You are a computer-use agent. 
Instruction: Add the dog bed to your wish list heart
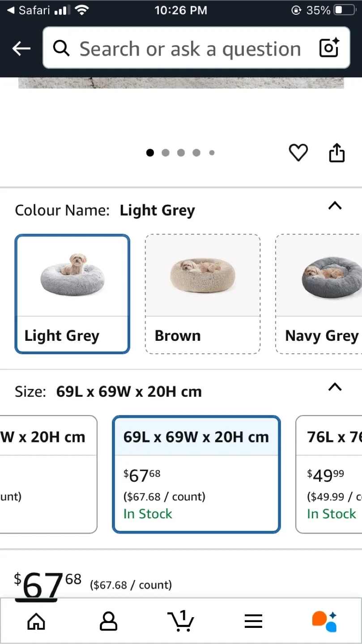click(x=298, y=153)
